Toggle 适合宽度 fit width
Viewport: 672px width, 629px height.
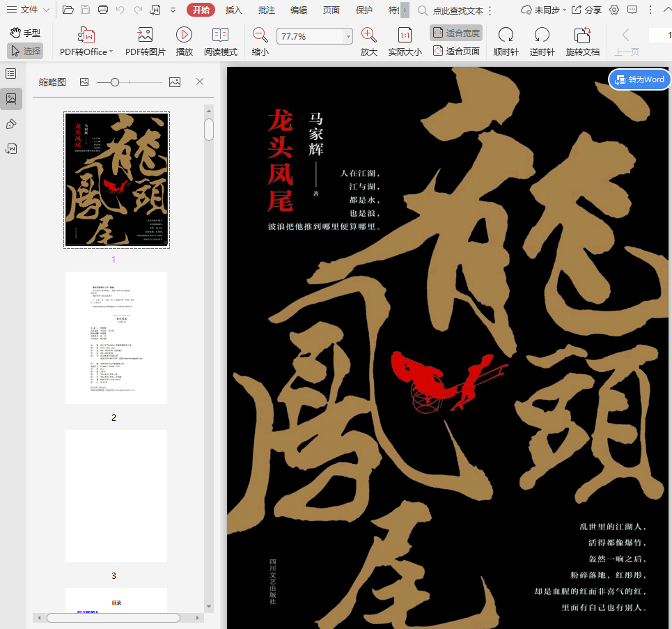pyautogui.click(x=456, y=33)
